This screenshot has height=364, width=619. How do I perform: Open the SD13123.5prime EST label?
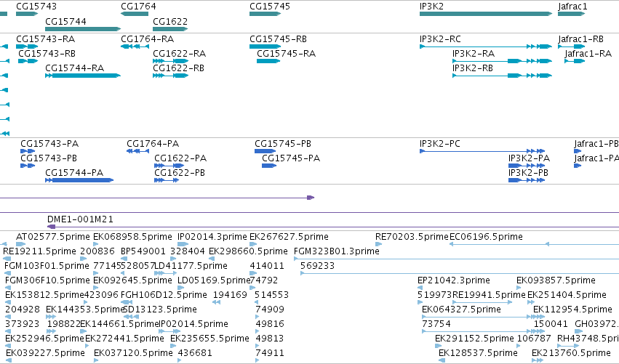160,310
